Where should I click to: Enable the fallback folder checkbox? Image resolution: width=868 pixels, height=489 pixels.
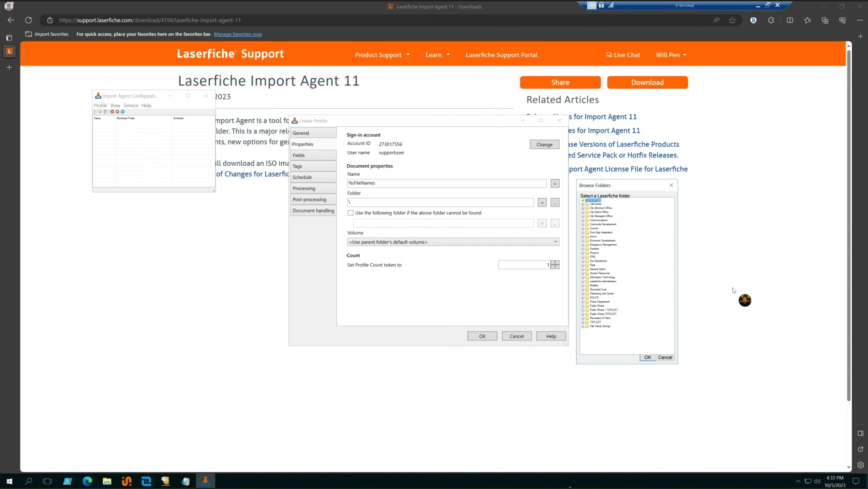(x=351, y=213)
